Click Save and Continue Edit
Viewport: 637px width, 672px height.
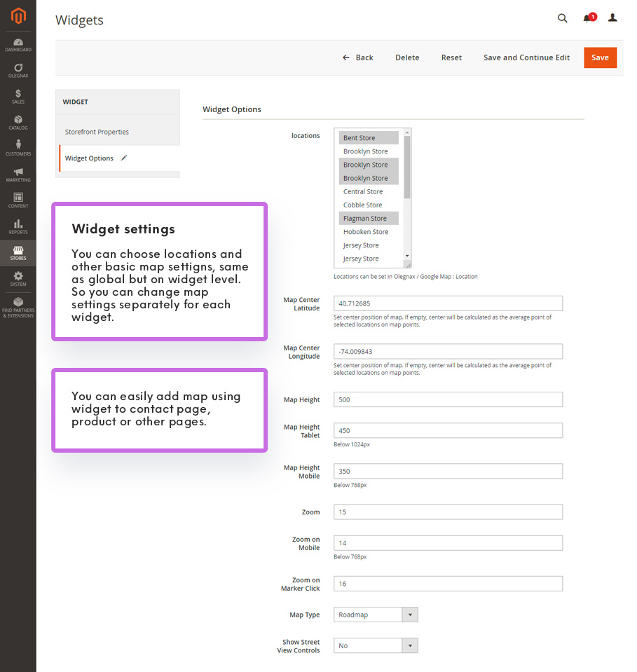coord(526,57)
